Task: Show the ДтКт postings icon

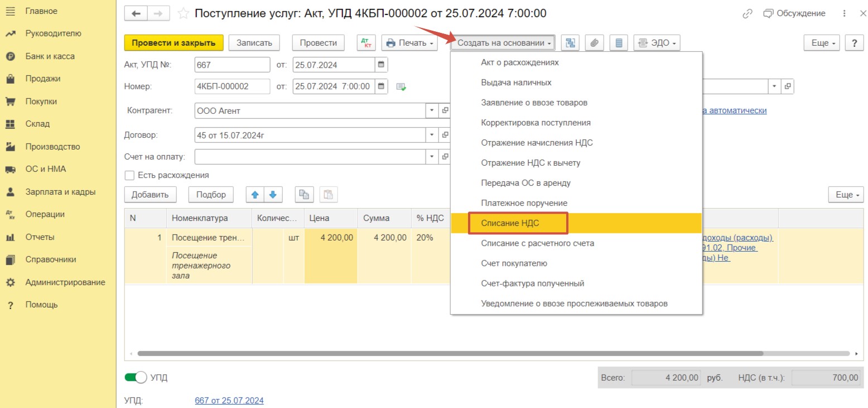Action: (367, 43)
